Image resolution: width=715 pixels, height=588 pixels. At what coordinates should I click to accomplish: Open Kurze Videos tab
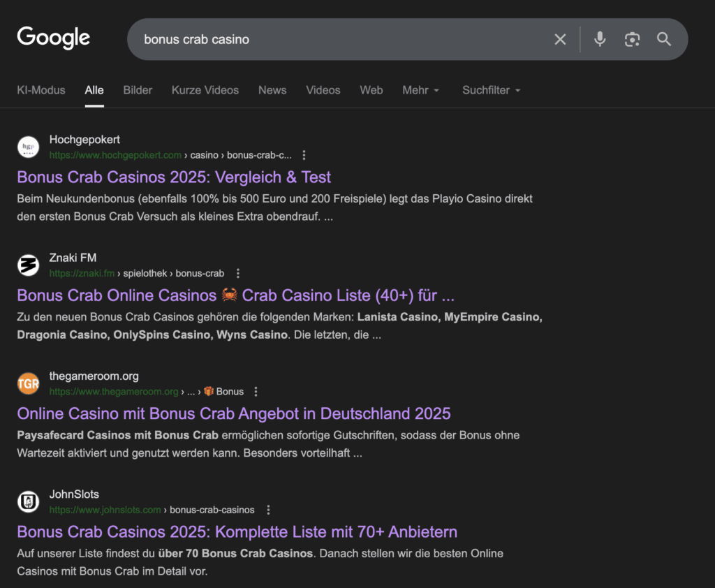(x=205, y=90)
